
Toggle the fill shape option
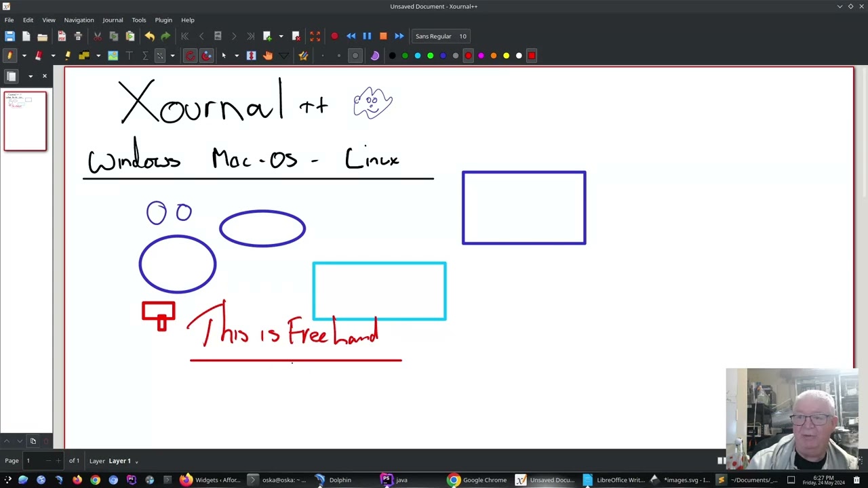[x=375, y=56]
